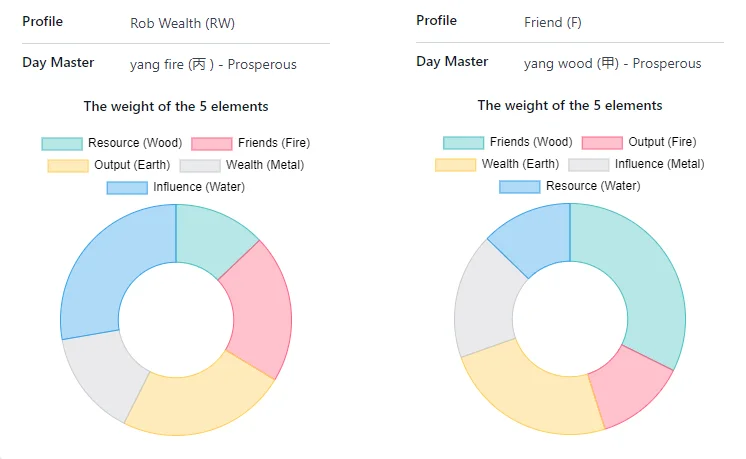This screenshot has height=459, width=746.
Task: Click Wealth (Metal) grey legend swatch
Action: pyautogui.click(x=199, y=165)
